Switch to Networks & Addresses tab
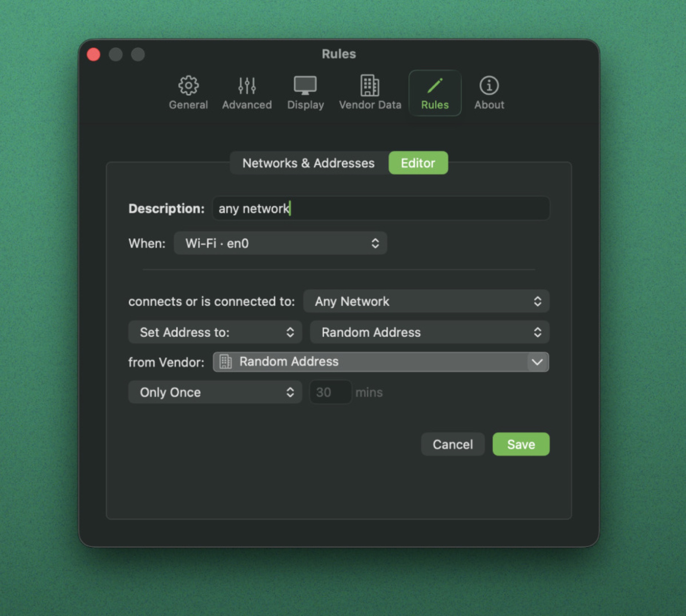This screenshot has width=686, height=616. [308, 163]
